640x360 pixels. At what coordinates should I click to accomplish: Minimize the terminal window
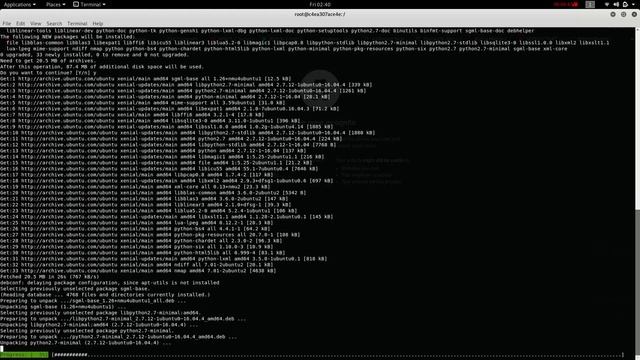click(x=613, y=14)
